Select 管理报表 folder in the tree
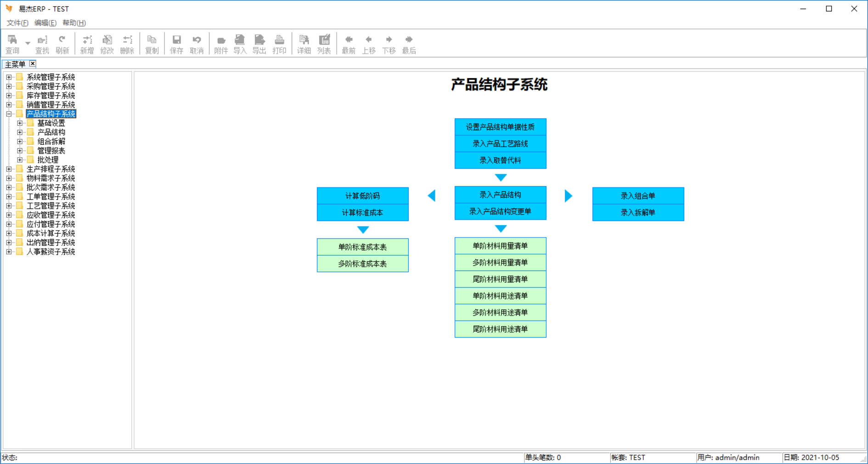The height and width of the screenshot is (464, 868). click(51, 151)
